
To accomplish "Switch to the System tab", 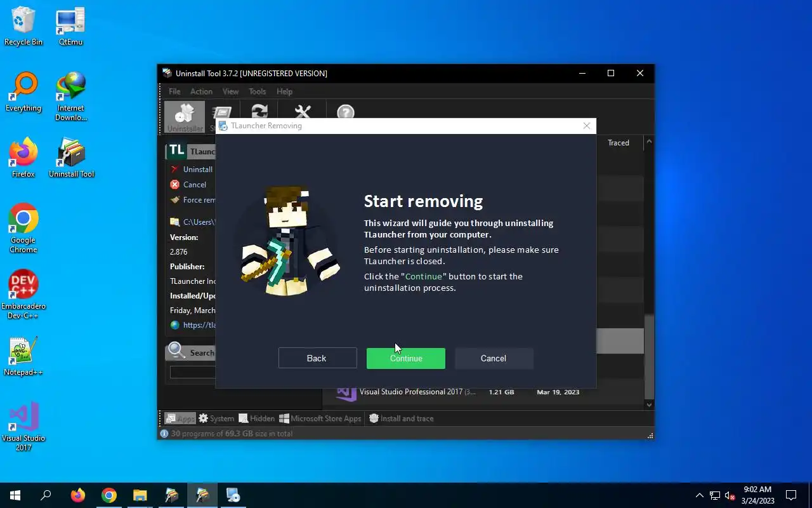I will 216,418.
